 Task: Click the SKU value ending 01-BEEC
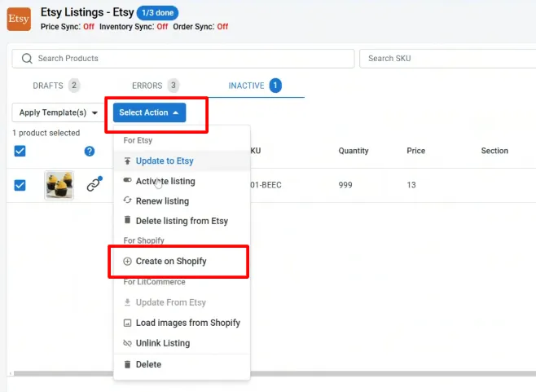pos(266,185)
